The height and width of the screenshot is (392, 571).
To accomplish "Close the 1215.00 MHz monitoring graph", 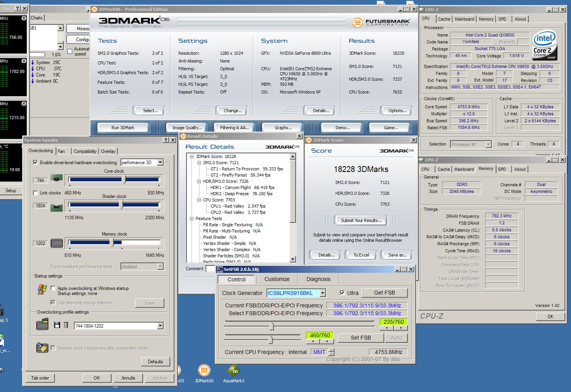I will coord(24,104).
